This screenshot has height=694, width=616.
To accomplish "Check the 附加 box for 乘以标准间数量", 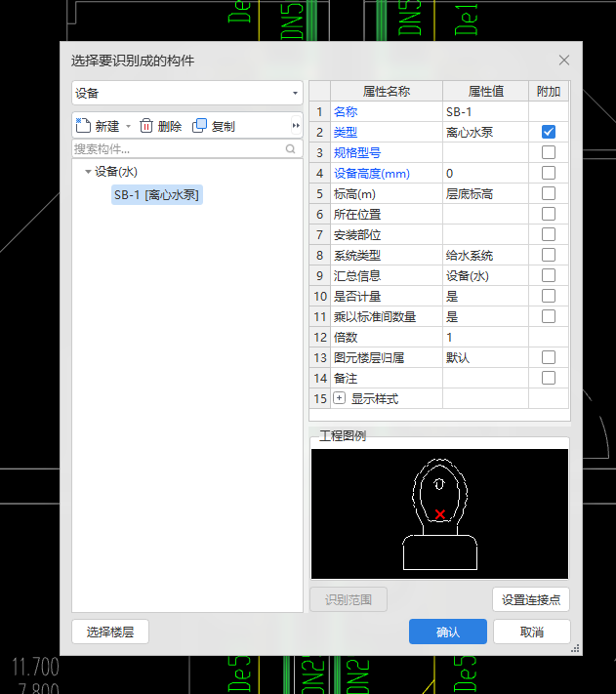I will pyautogui.click(x=549, y=316).
